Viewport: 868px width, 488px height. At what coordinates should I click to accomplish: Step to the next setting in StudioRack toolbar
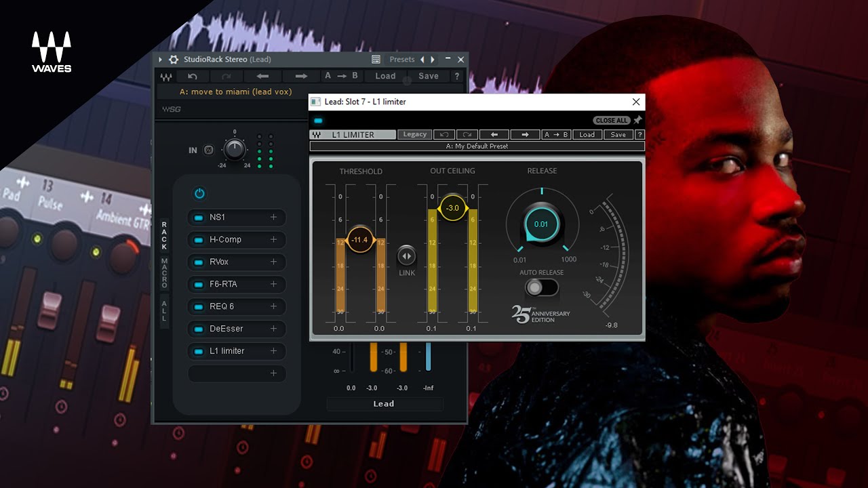coord(301,77)
